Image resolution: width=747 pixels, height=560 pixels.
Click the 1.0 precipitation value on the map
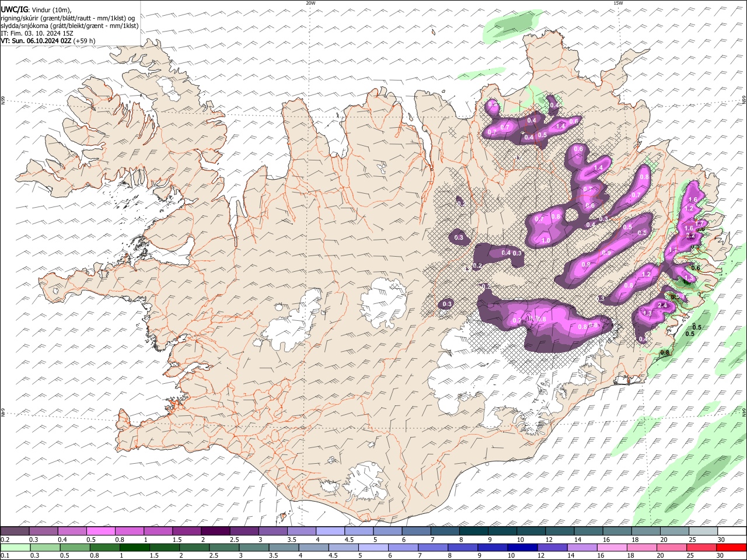point(546,240)
